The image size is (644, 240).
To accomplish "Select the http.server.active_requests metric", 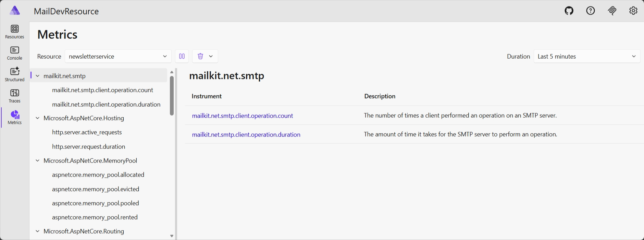I will [87, 132].
